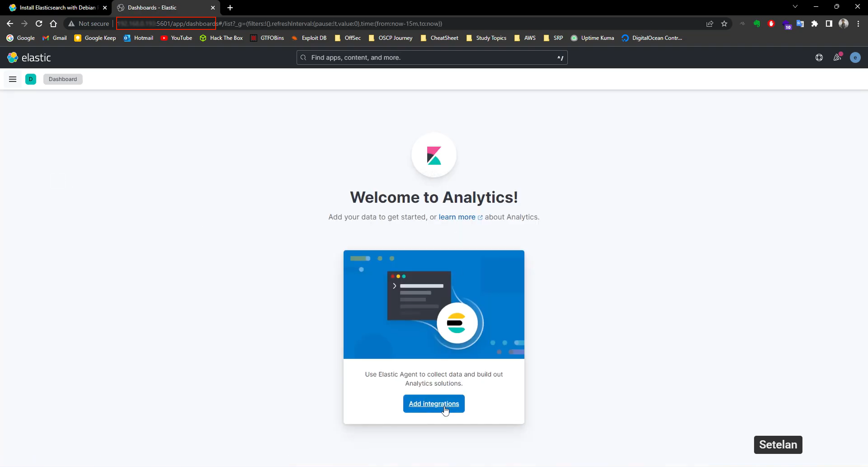Click the user profile avatar in Kibana header
868x467 pixels.
(x=856, y=57)
